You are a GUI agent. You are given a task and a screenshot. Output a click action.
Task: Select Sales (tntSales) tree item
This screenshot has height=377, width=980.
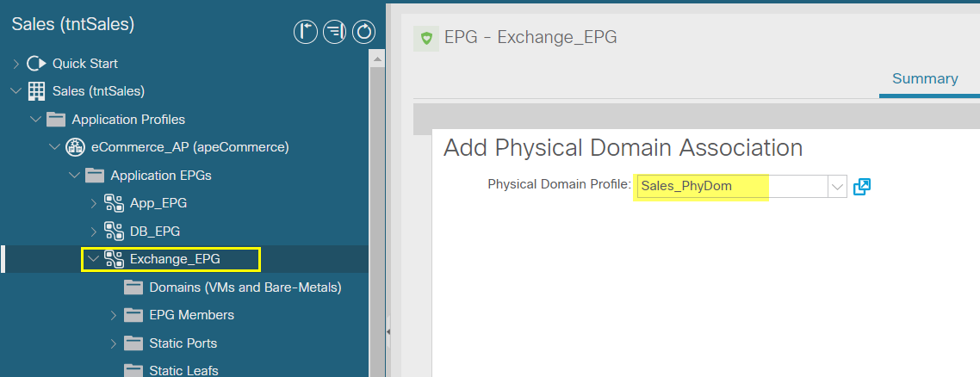pyautogui.click(x=99, y=91)
